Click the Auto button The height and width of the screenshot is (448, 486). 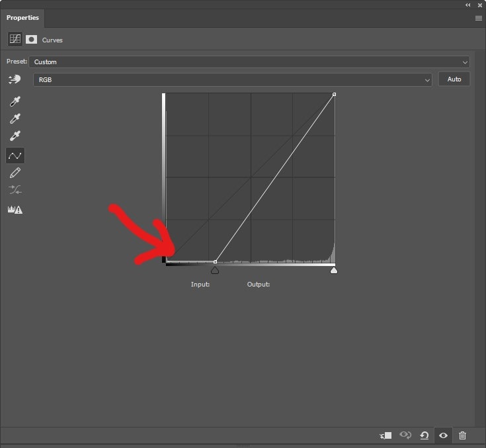(x=454, y=79)
